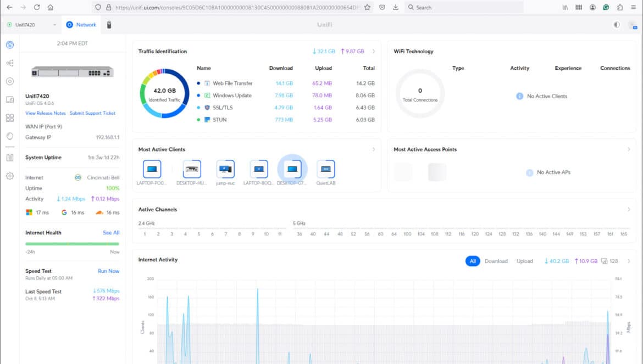
Task: Click Run Now for Speed Test
Action: pos(109,271)
